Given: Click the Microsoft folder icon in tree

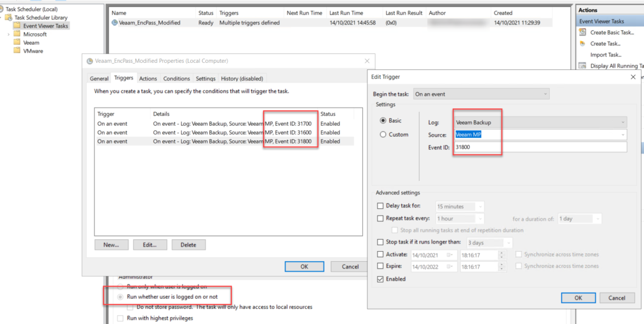Looking at the screenshot, I should click(x=17, y=34).
